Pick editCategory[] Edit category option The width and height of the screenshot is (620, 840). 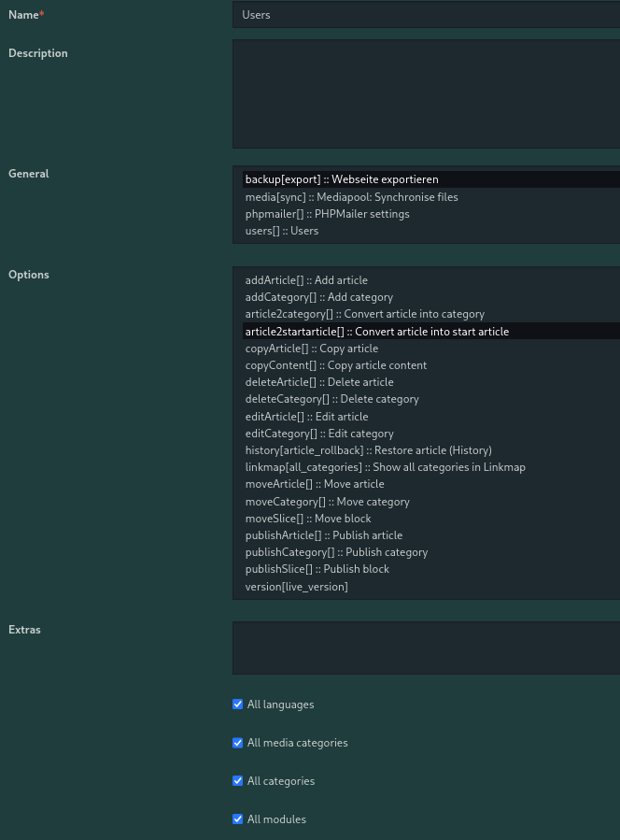[x=319, y=434]
